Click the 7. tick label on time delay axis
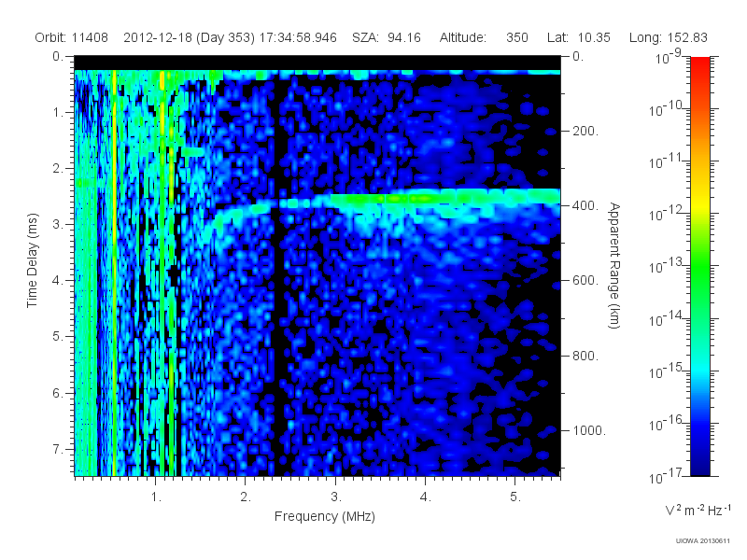Viewport: 747px width, 560px height. click(x=57, y=449)
